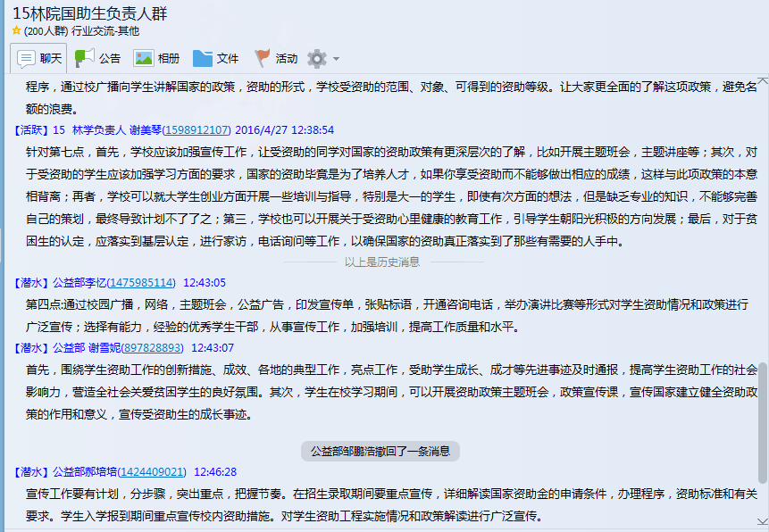Switch to the 公告 tab label
Viewport: 769px width, 532px height.
[110, 59]
